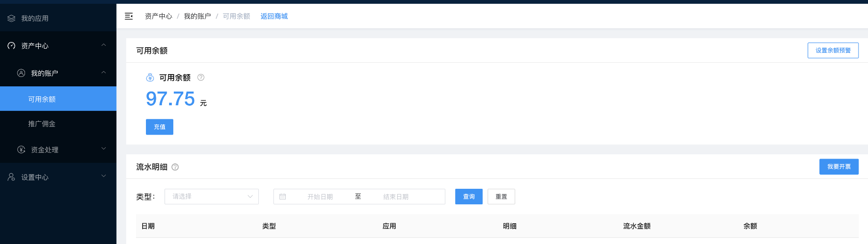Image resolution: width=868 pixels, height=244 pixels.
Task: Collapse the 我的账户 chevron
Action: pos(103,73)
